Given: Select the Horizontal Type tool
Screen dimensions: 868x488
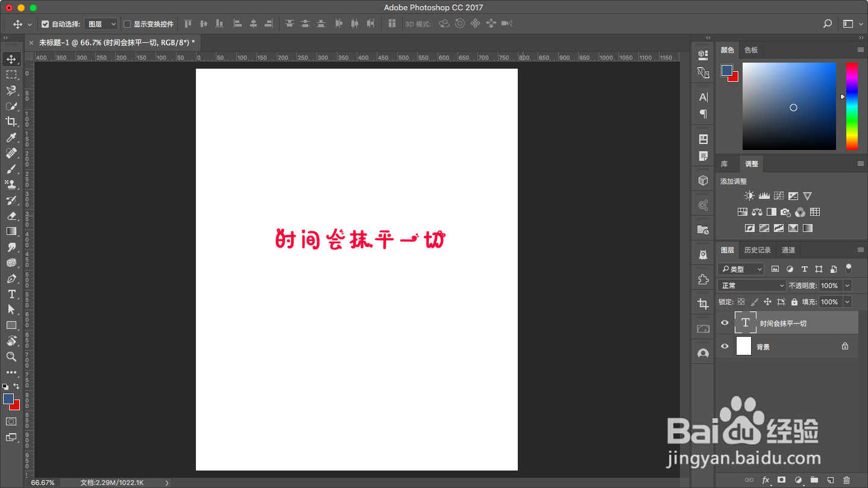Looking at the screenshot, I should (x=11, y=294).
